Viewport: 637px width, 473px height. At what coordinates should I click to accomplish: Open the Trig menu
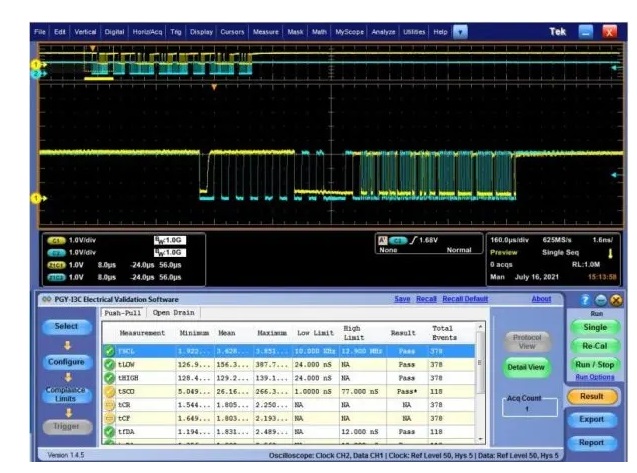click(176, 32)
